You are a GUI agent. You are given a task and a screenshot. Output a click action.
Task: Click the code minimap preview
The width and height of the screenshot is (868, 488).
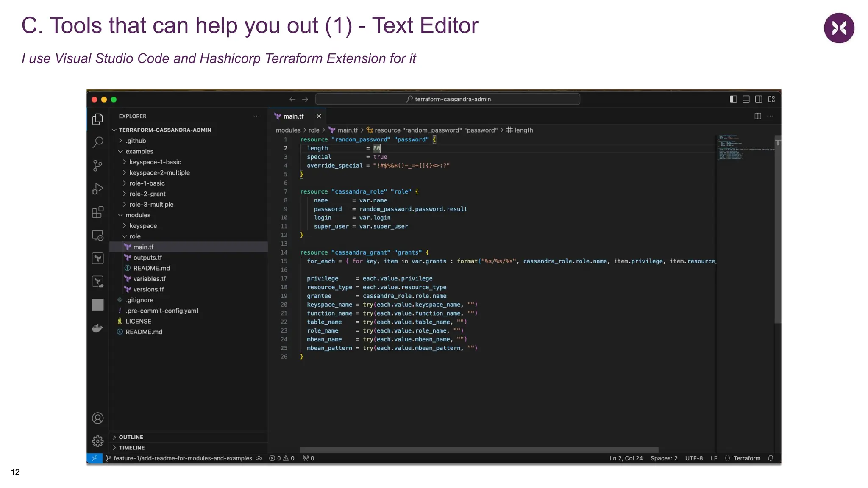pyautogui.click(x=745, y=147)
